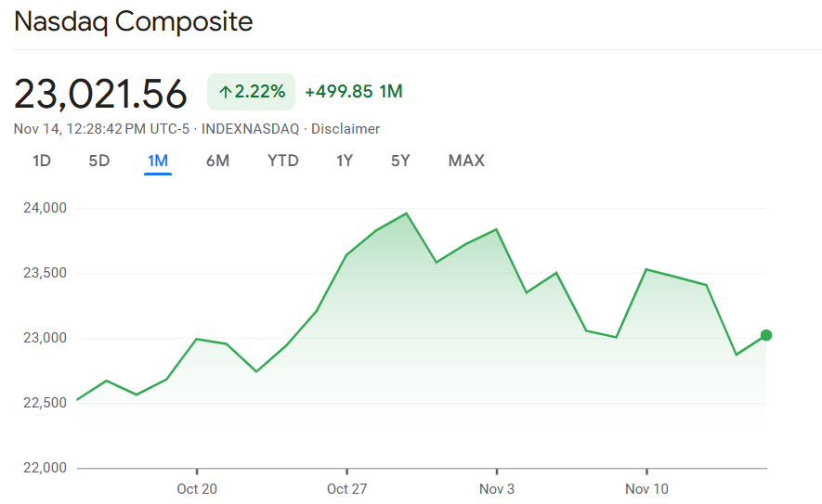Click the green endpoint dot on chart
Image resolution: width=822 pixels, height=504 pixels.
coord(766,335)
